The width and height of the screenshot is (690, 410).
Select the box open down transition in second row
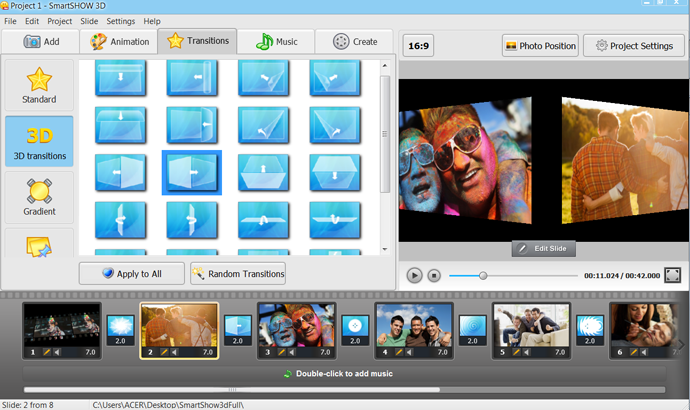tap(120, 125)
